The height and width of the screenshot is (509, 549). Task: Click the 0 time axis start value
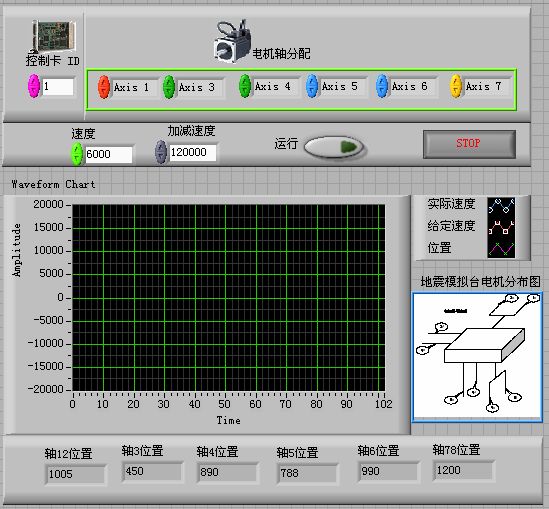coord(72,404)
